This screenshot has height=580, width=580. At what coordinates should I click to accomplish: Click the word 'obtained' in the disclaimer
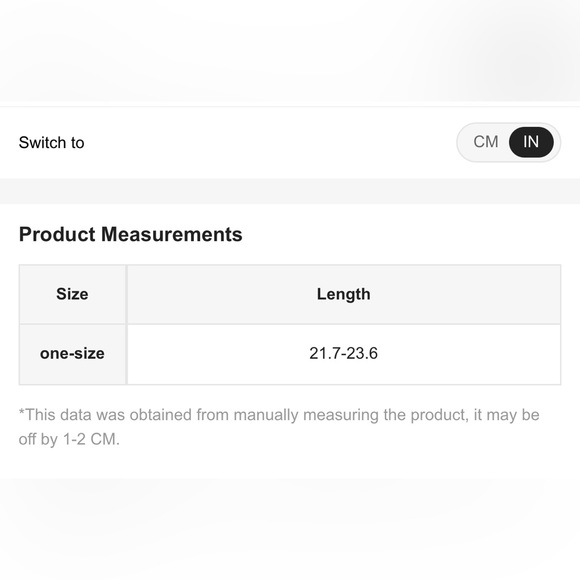[x=161, y=415]
